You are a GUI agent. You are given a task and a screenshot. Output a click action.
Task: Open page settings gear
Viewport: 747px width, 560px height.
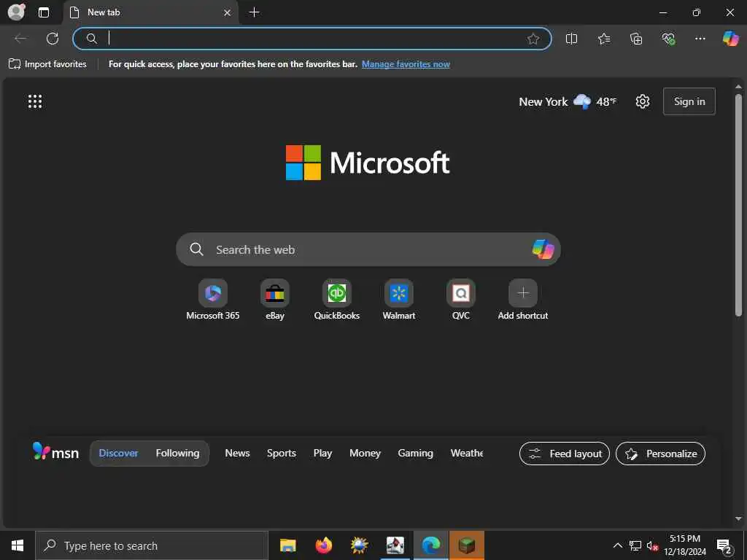(642, 101)
